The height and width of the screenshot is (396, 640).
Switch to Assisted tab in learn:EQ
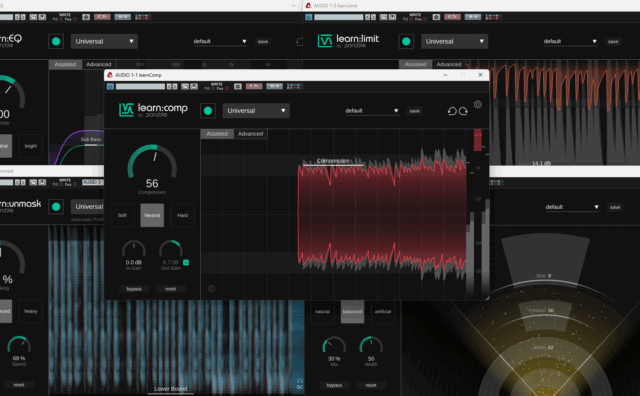[x=65, y=64]
